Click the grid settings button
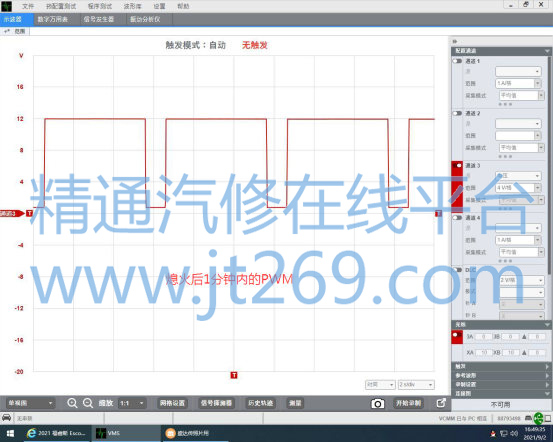The image size is (553, 442). coord(172,403)
